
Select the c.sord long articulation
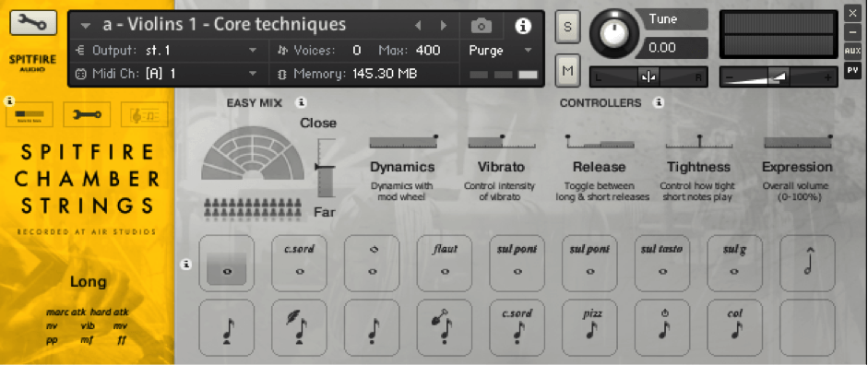point(300,264)
